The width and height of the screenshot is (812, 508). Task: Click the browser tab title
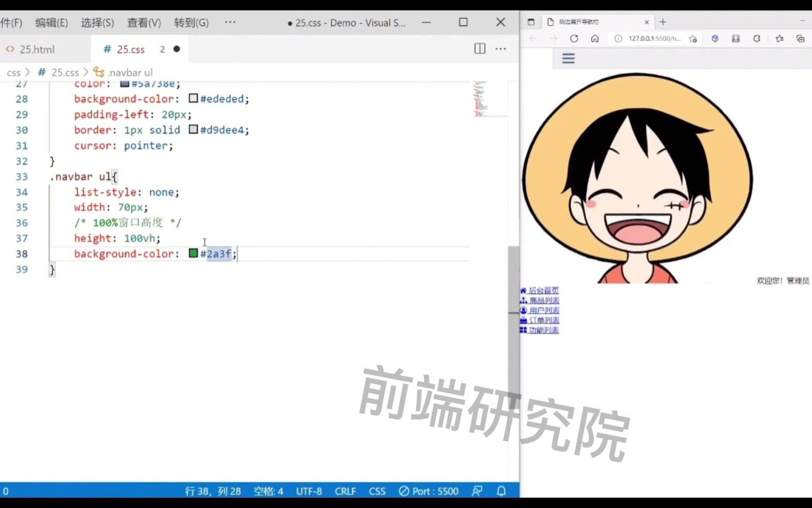click(x=579, y=22)
